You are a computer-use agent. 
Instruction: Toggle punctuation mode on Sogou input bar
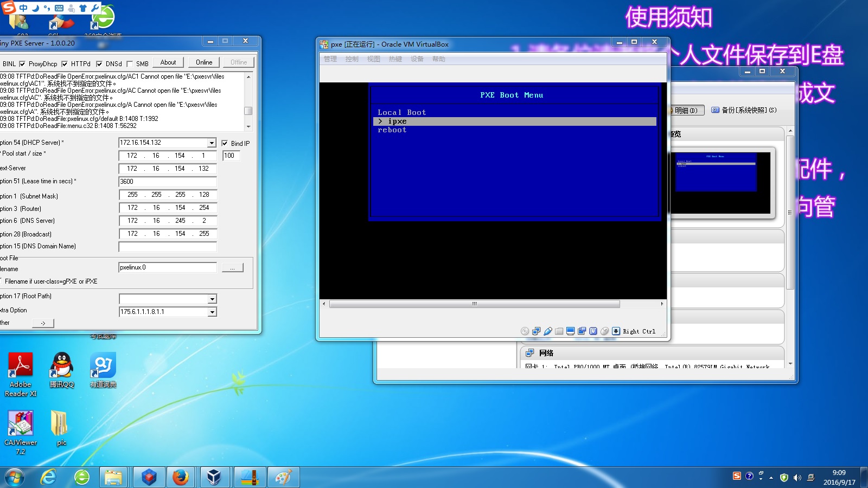(x=47, y=8)
